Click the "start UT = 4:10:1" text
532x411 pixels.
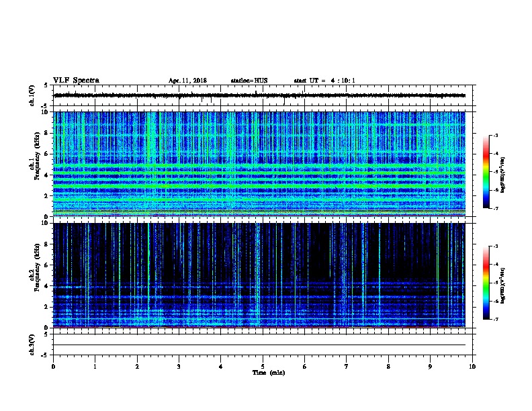(324, 81)
